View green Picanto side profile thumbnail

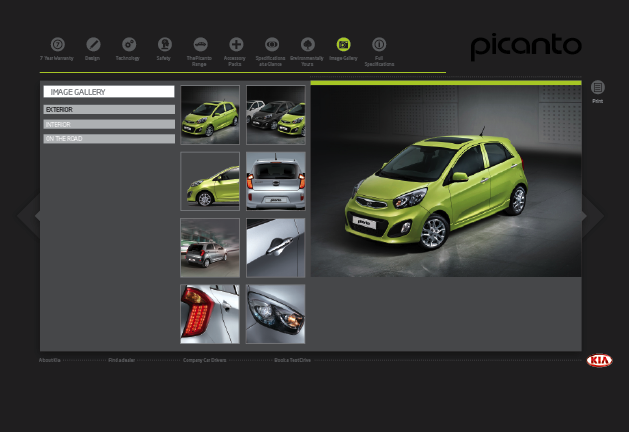210,181
